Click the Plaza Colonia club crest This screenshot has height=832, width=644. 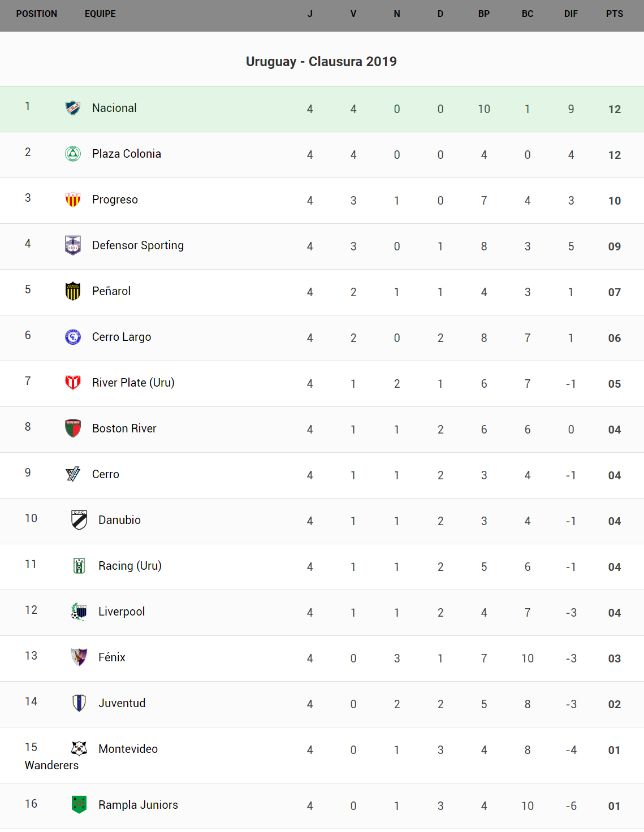(73, 153)
